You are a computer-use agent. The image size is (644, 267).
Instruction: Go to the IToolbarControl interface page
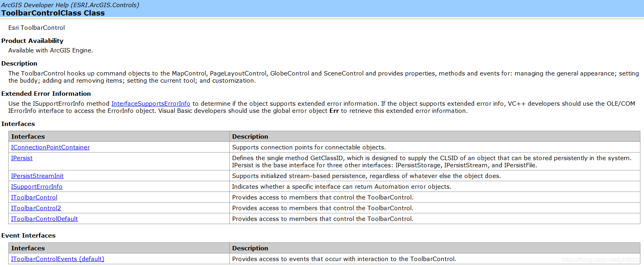(x=34, y=197)
